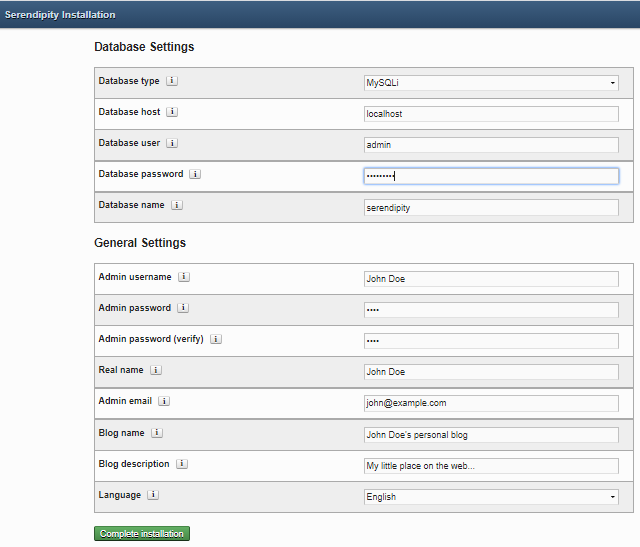Screen dimensions: 640x547
Task: Show info for the Language setting
Action: coord(153,495)
